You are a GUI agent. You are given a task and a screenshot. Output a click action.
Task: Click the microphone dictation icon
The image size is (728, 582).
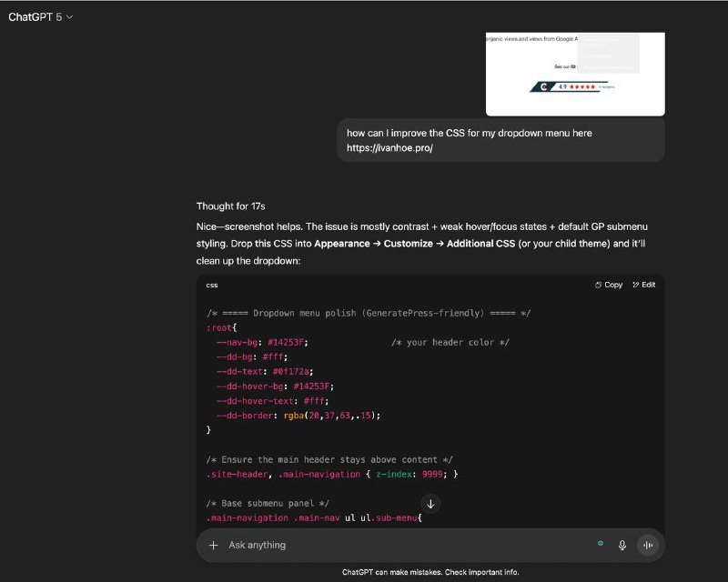click(622, 546)
